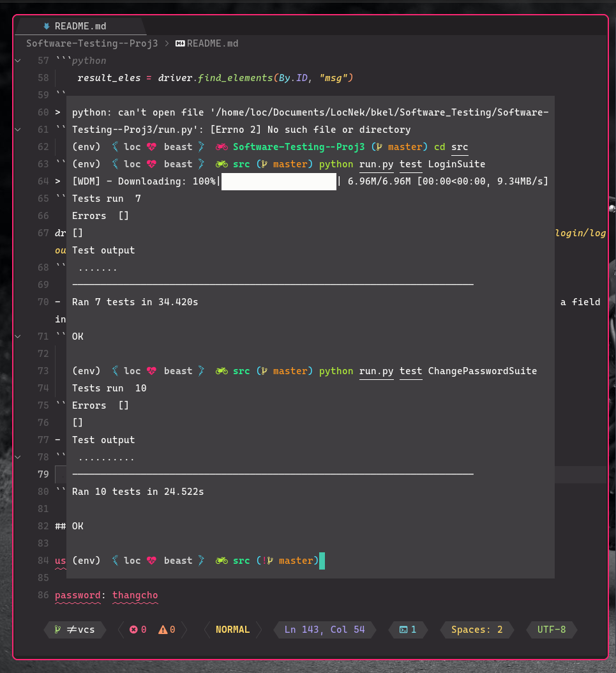
Task: Select the Software-Testing--Proj3 breadcrumb
Action: 92,43
